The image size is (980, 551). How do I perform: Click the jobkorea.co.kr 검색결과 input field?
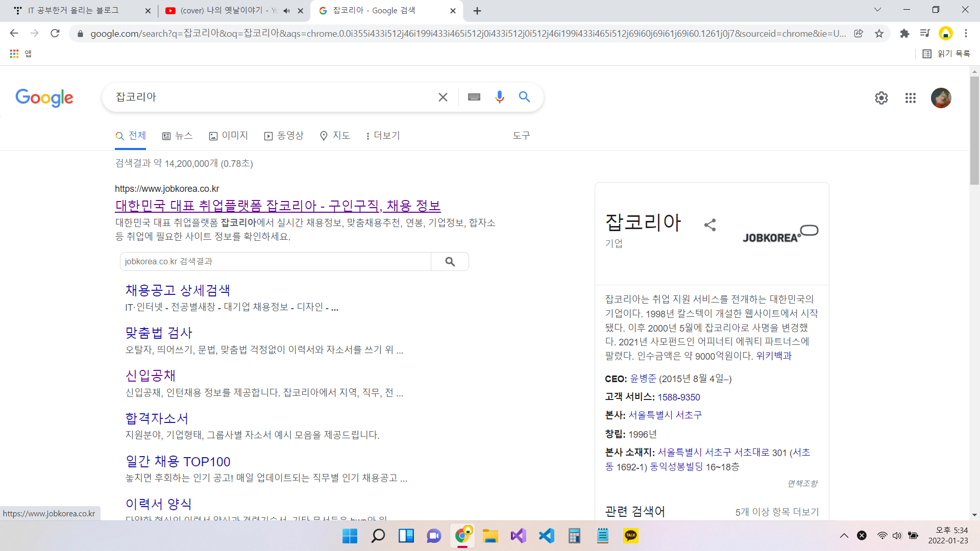click(276, 261)
